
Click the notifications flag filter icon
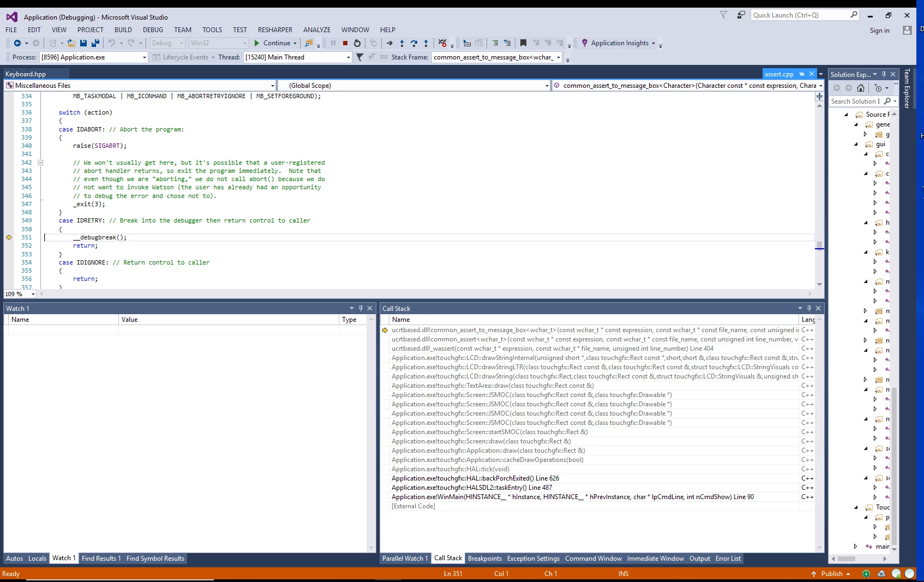click(x=724, y=15)
